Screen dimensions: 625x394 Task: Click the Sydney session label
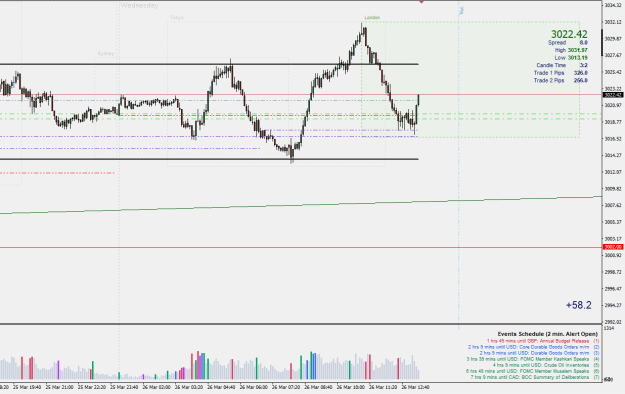point(106,53)
